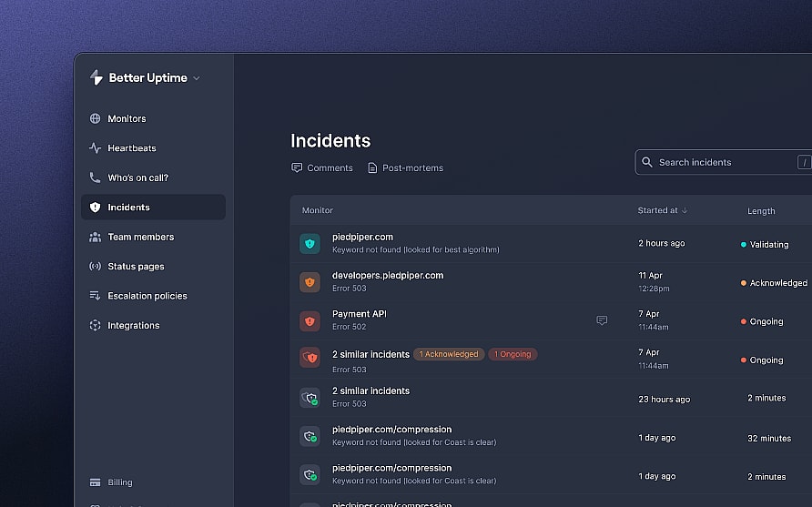Open Team members in the sidebar
Image resolution: width=812 pixels, height=507 pixels.
pyautogui.click(x=140, y=237)
